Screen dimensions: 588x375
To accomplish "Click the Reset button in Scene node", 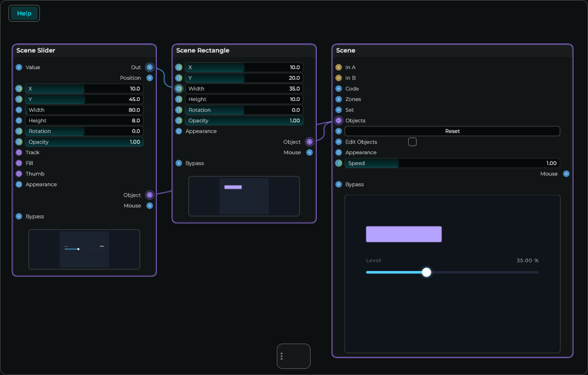I will click(452, 131).
